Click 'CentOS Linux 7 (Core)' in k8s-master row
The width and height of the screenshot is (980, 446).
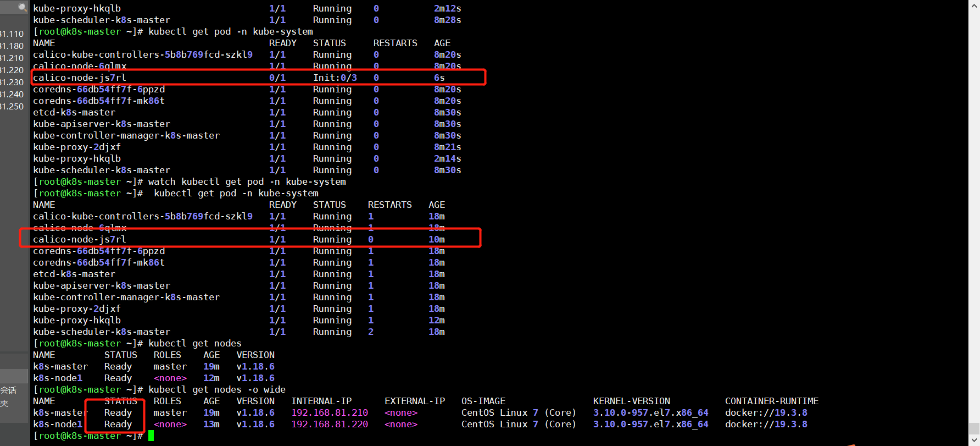click(x=519, y=412)
